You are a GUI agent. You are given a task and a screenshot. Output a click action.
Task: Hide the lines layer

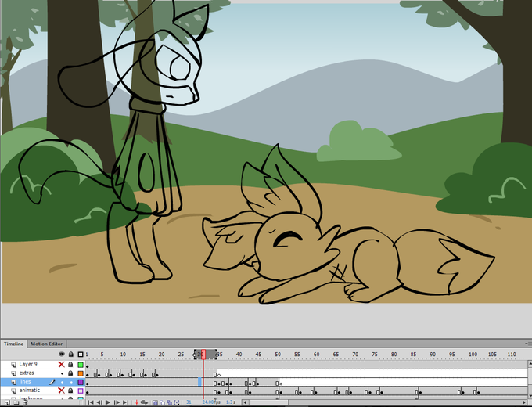point(62,382)
